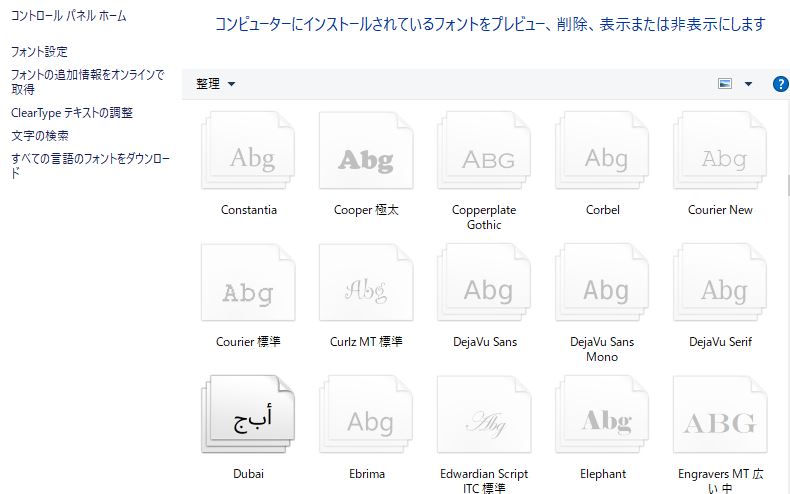Open the help question mark icon
This screenshot has height=494, width=790.
(x=780, y=84)
